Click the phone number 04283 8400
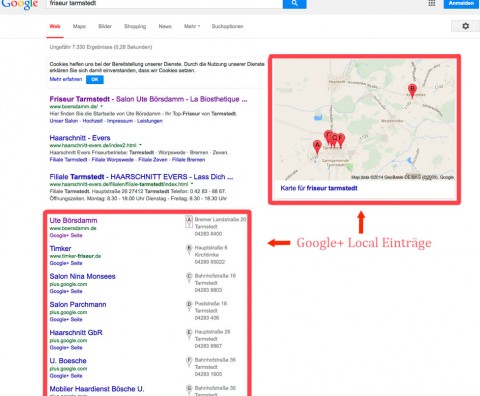The width and height of the screenshot is (480, 396). coord(208,234)
